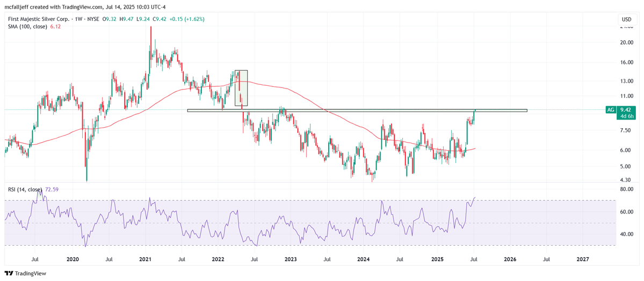
Task: Click the 2022 time axis label
Action: pyautogui.click(x=218, y=259)
